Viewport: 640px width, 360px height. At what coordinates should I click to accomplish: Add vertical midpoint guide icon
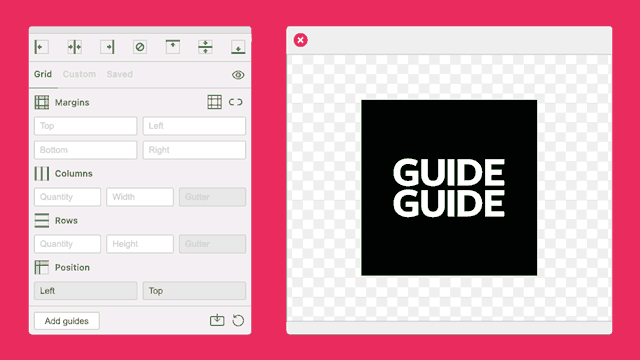[74, 47]
